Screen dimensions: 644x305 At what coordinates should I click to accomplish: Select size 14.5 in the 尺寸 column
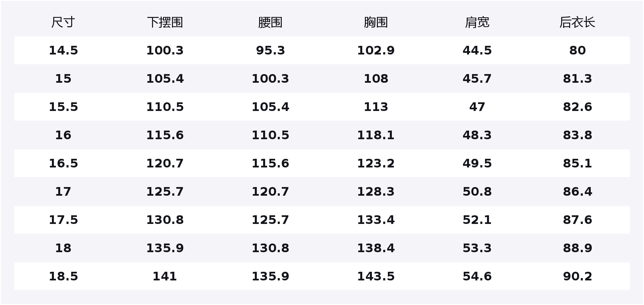(63, 51)
